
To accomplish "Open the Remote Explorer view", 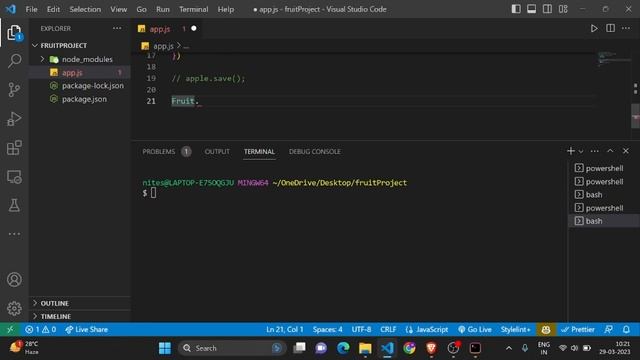I will point(14,177).
